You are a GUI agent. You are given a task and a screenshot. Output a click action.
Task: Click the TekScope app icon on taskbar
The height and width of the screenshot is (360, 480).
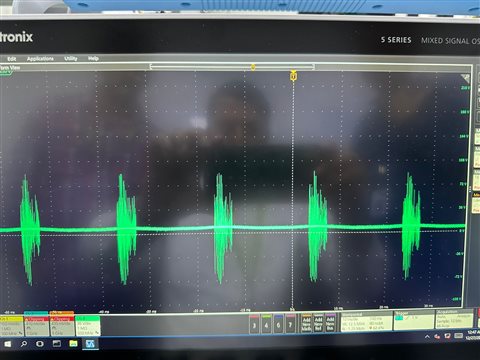90,344
